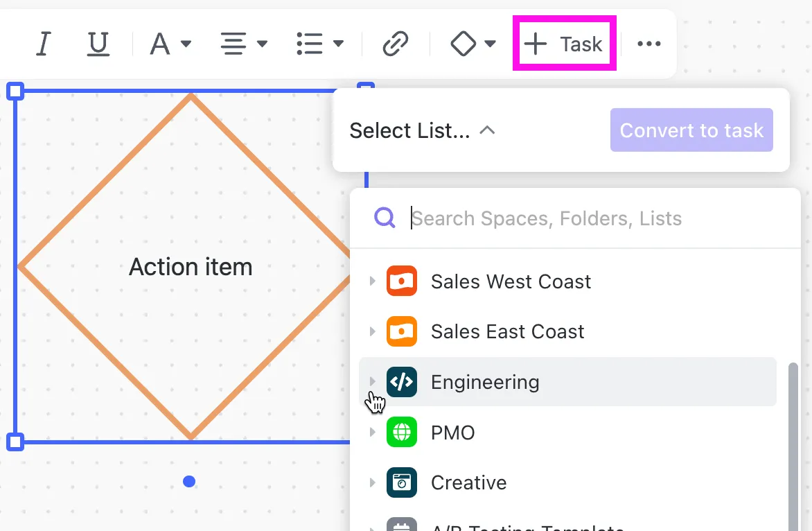Select the Engineering code icon
Screen dimensions: 812x531
coord(401,382)
